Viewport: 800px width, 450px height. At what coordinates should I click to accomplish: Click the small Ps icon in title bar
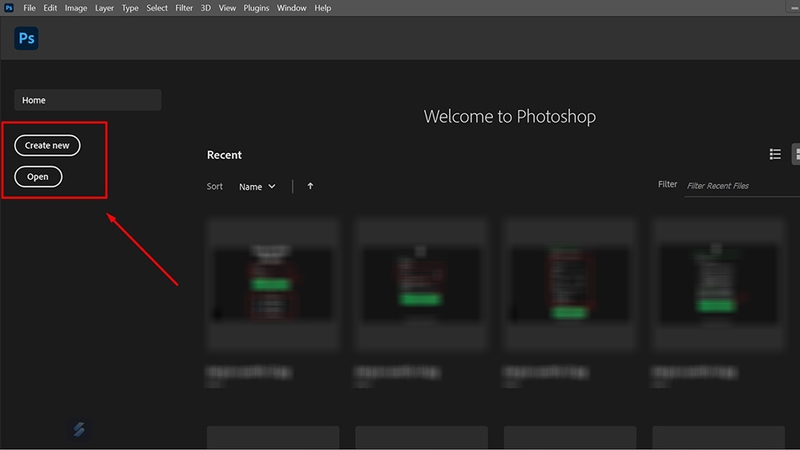click(9, 8)
